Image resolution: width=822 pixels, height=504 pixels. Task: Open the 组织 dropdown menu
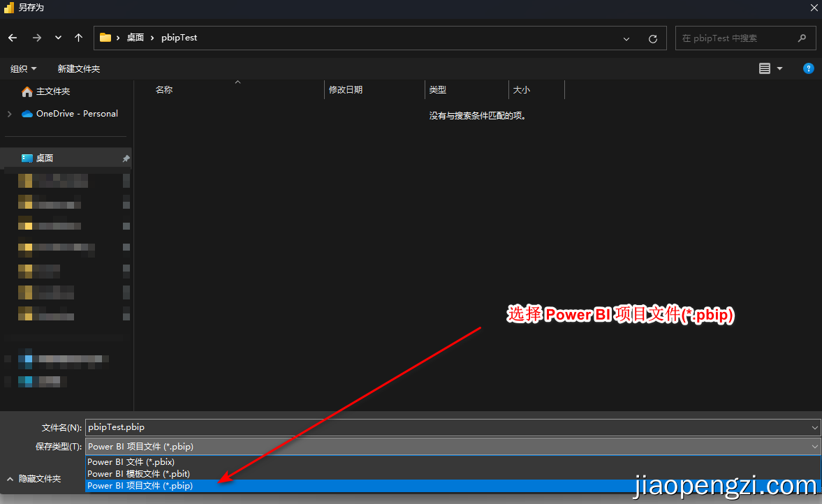click(x=23, y=68)
